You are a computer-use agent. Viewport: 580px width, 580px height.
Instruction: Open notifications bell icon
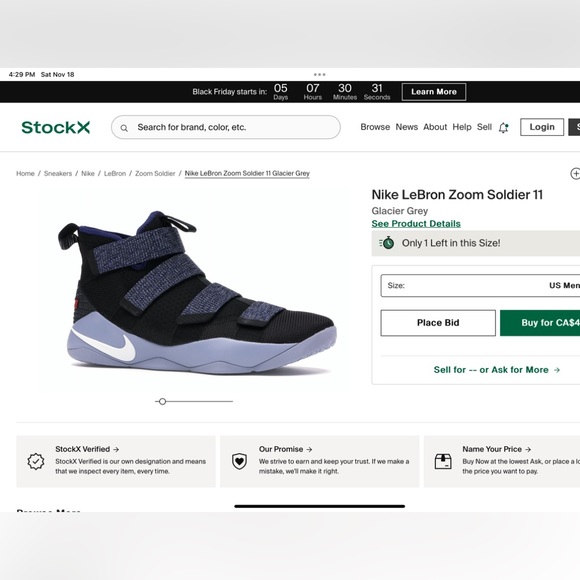click(503, 128)
